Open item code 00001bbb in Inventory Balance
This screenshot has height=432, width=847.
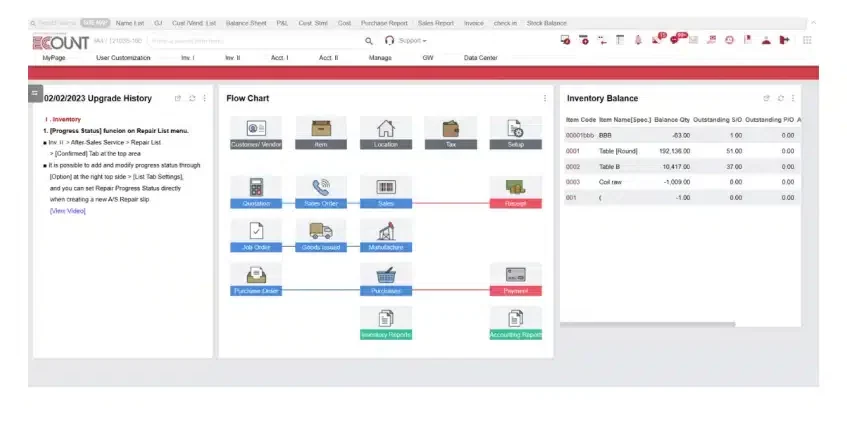click(x=580, y=136)
